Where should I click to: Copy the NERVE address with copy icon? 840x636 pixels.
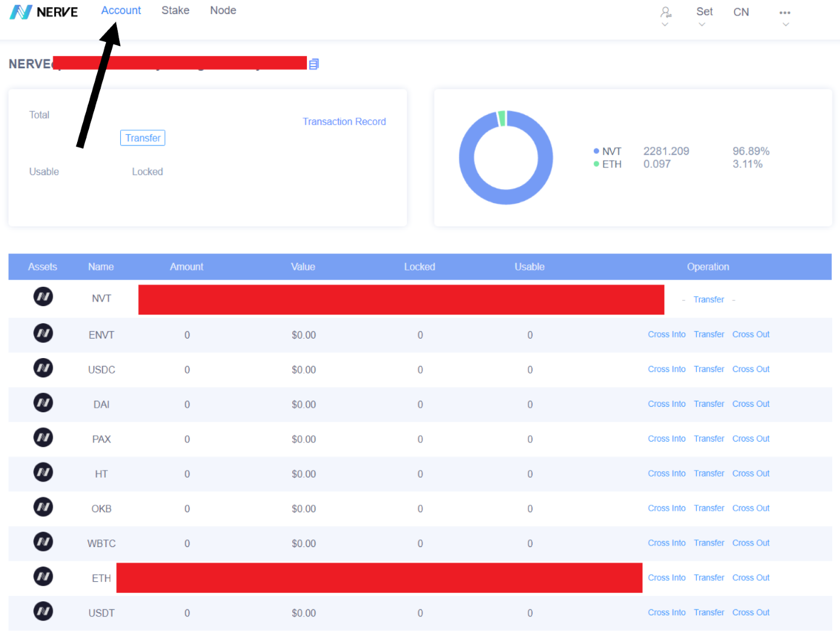tap(314, 64)
